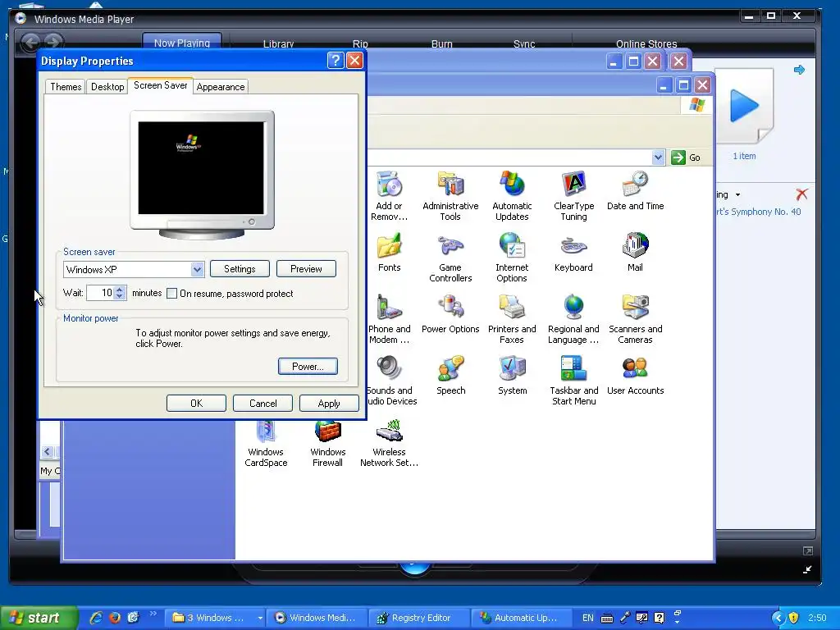Screen dimensions: 840x630
Task: Click the Wait minutes spinner arrows
Action: point(120,293)
